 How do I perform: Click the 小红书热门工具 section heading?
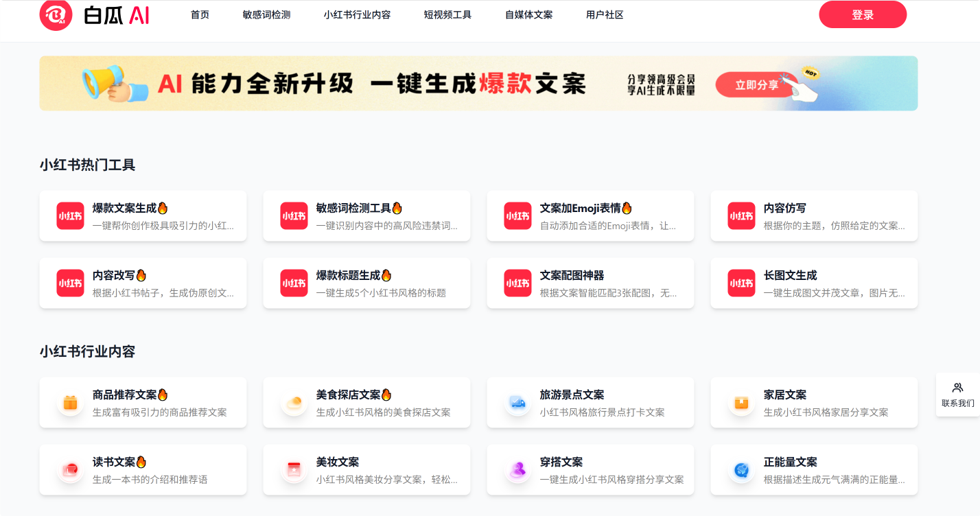(x=87, y=165)
